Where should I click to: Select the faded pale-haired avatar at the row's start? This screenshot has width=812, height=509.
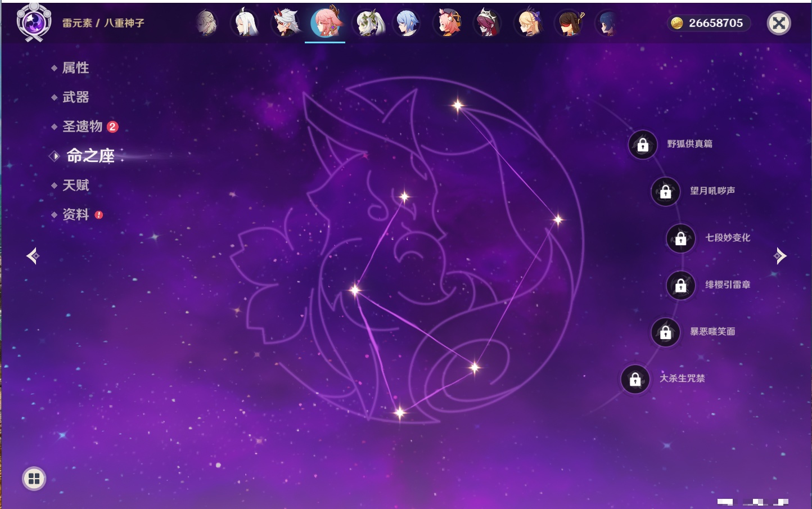[206, 23]
